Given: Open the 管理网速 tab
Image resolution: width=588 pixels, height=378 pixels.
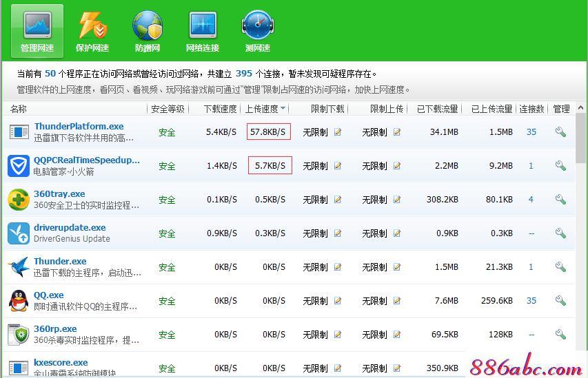Looking at the screenshot, I should [x=37, y=31].
